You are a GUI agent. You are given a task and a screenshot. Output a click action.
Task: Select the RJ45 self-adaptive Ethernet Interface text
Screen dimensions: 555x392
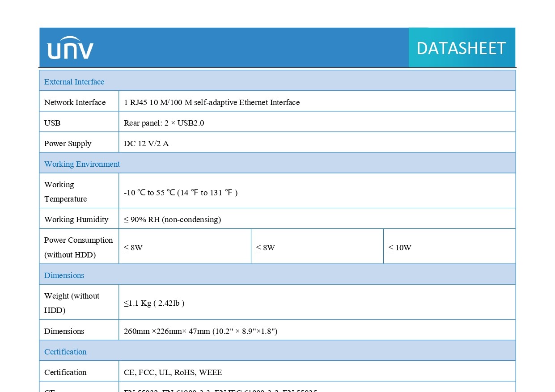point(212,102)
